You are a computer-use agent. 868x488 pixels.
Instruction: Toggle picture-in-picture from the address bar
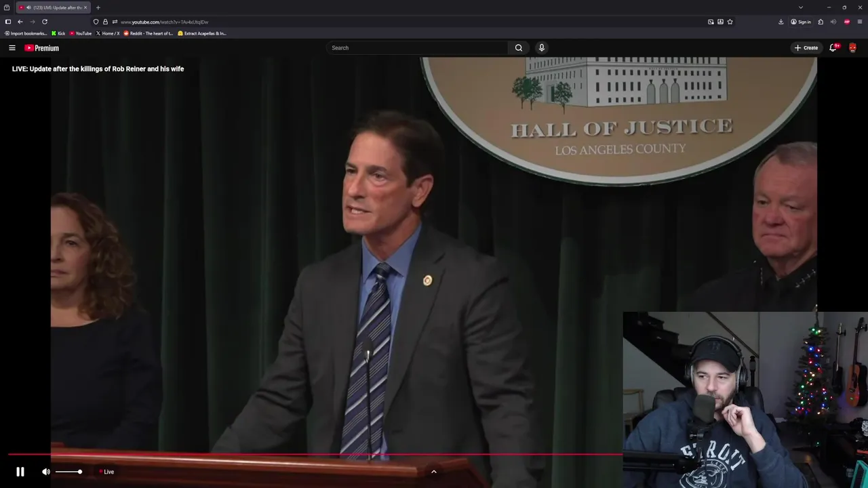pos(711,22)
